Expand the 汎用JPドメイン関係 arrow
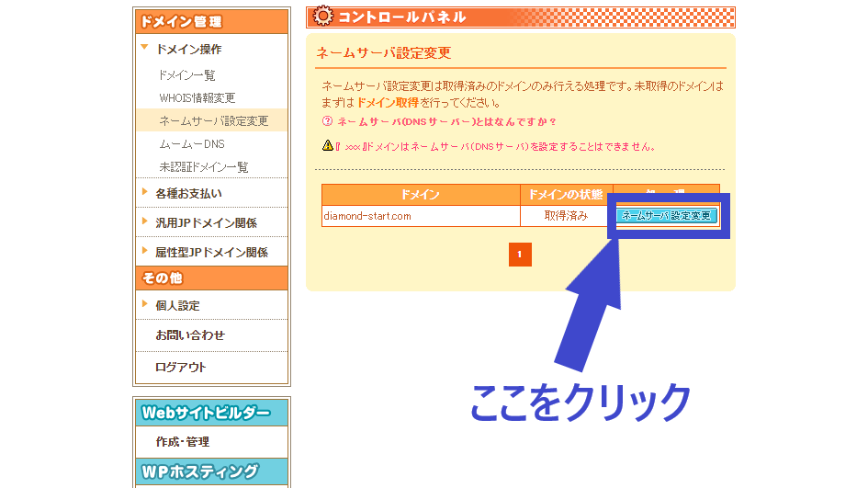This screenshot has width=868, height=488. 144,221
